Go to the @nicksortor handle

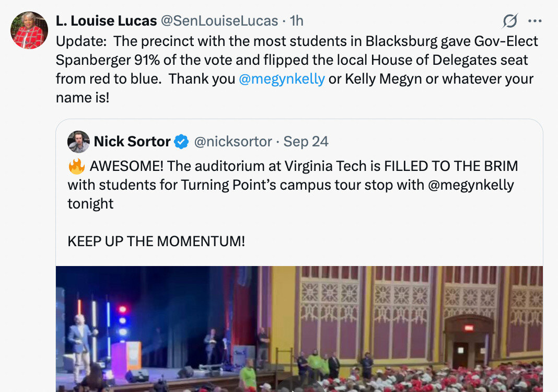233,142
